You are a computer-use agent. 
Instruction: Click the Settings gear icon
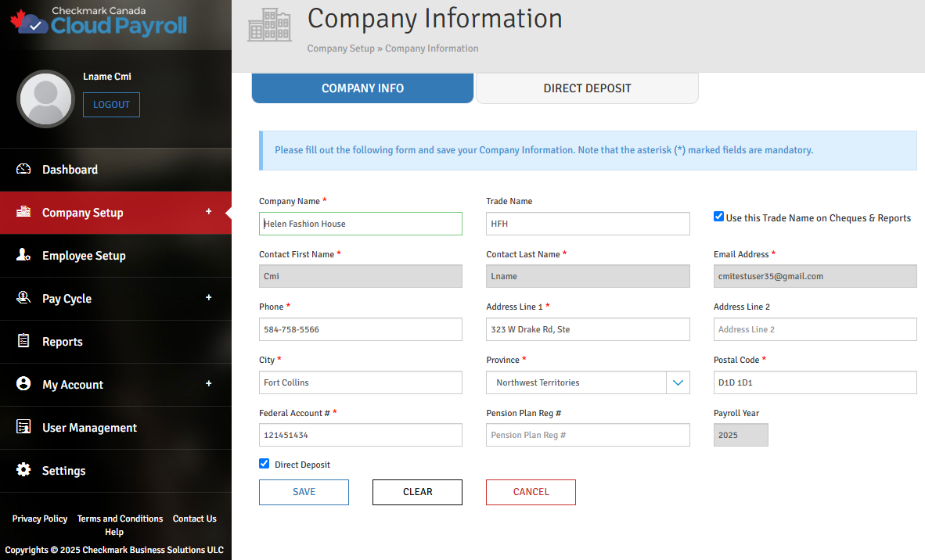[23, 471]
